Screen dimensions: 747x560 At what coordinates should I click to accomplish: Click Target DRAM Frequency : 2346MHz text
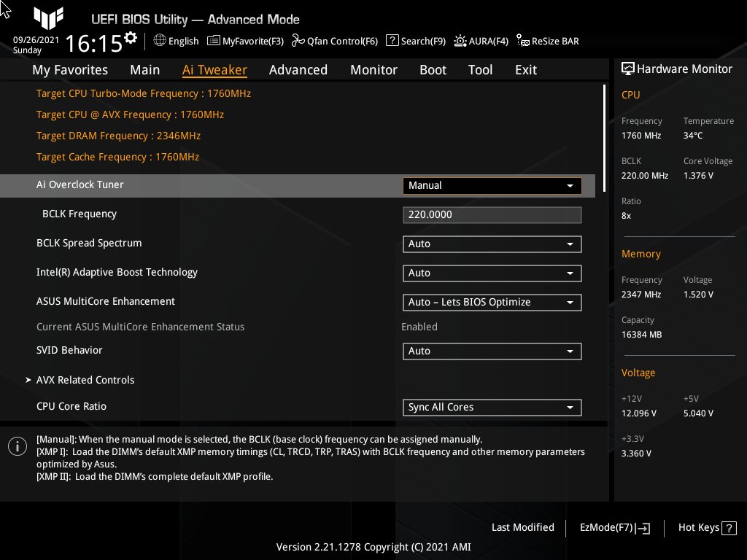[119, 136]
